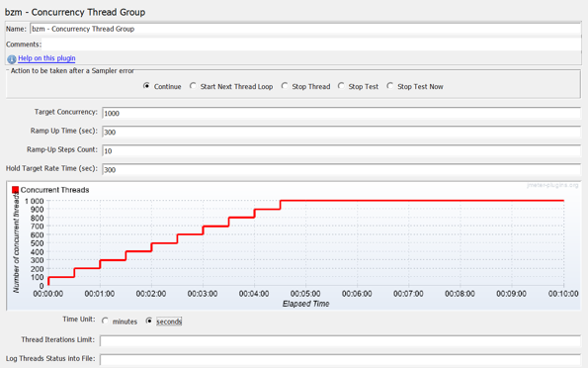588x368 pixels.
Task: Click the Ramp Up Time field
Action: pyautogui.click(x=341, y=132)
